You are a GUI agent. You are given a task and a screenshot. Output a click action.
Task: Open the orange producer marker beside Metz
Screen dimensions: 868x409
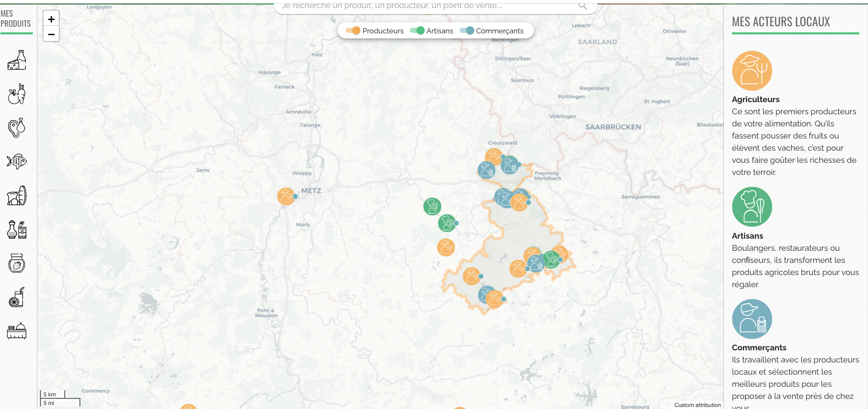coord(286,196)
